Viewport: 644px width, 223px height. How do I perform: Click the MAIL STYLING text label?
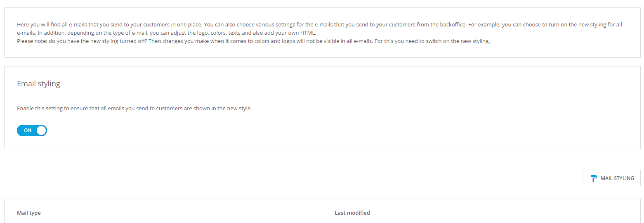617,178
